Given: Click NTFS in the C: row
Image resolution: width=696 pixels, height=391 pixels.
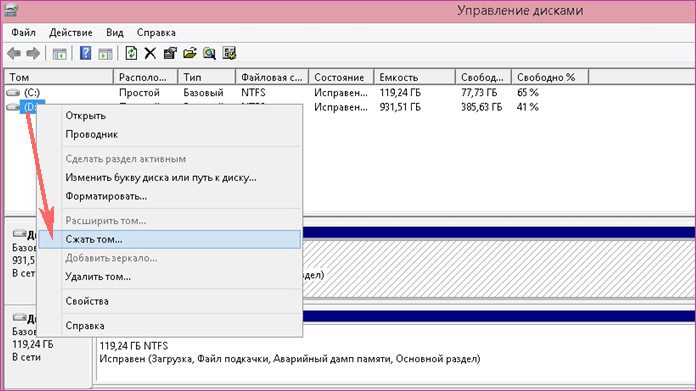Looking at the screenshot, I should (253, 93).
